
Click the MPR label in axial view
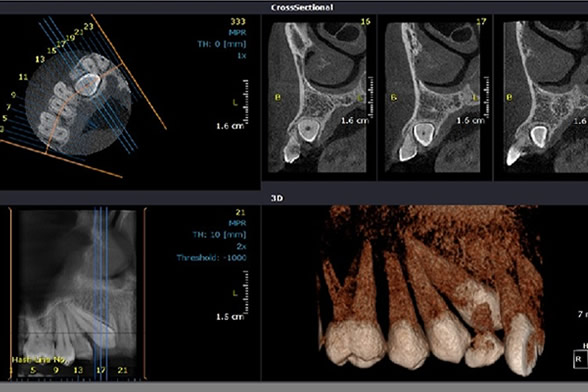pos(237,33)
